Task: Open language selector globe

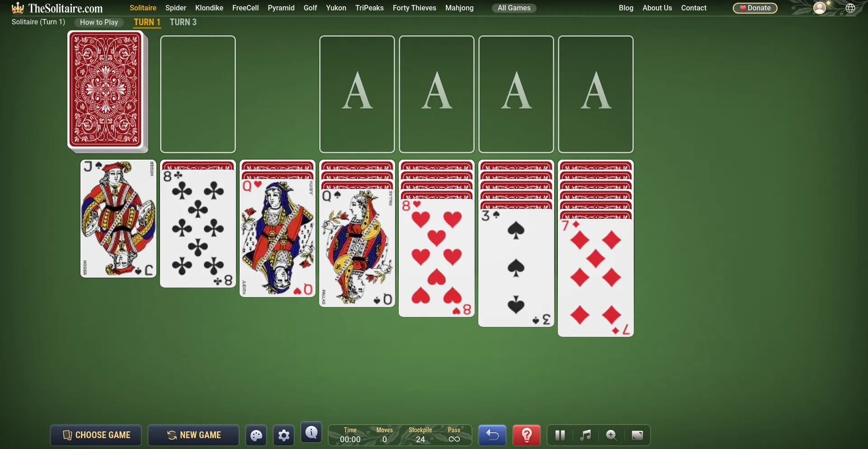Action: [850, 8]
